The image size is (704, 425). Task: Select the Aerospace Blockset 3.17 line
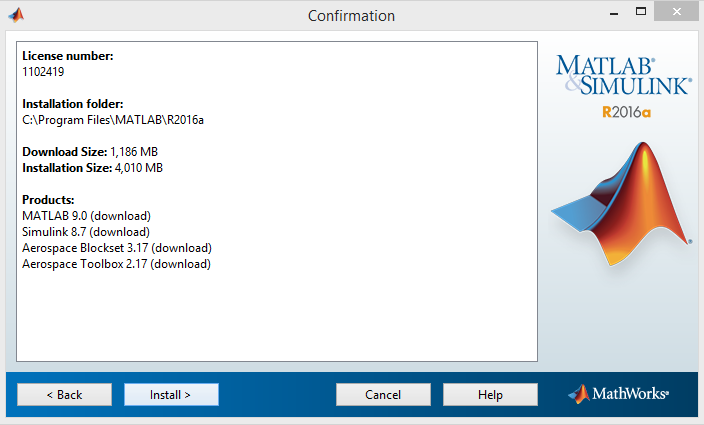[x=117, y=248]
